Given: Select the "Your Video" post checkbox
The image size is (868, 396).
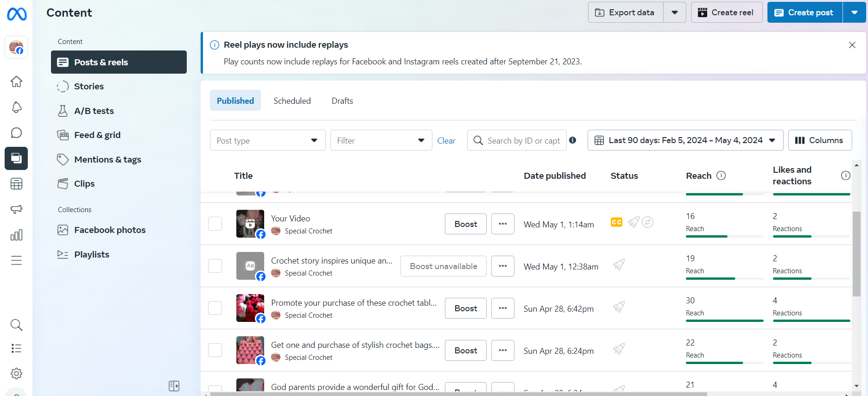Looking at the screenshot, I should click(215, 224).
